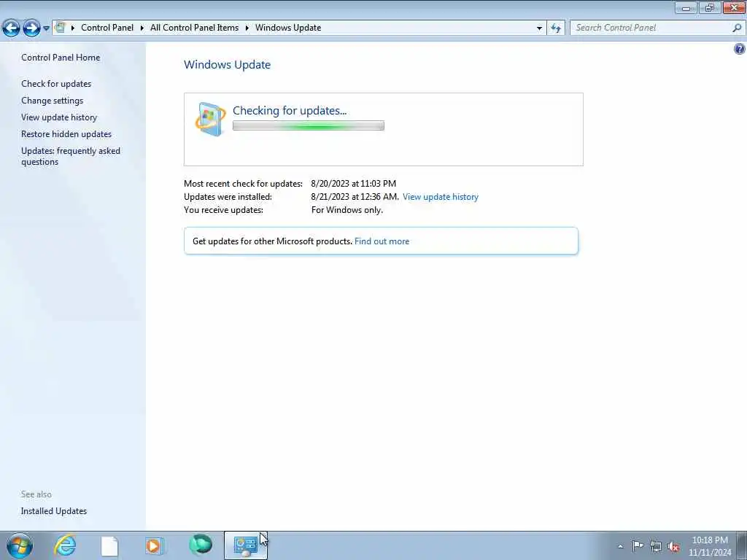
Task: Minimize the Windows Update window
Action: click(686, 7)
